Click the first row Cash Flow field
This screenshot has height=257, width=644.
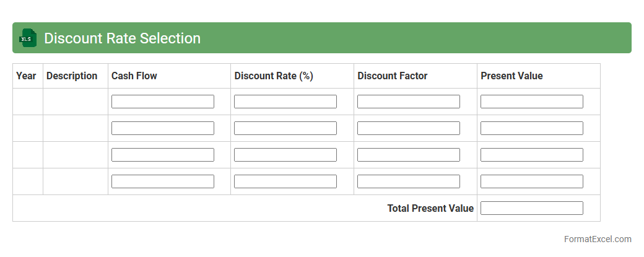click(x=163, y=102)
